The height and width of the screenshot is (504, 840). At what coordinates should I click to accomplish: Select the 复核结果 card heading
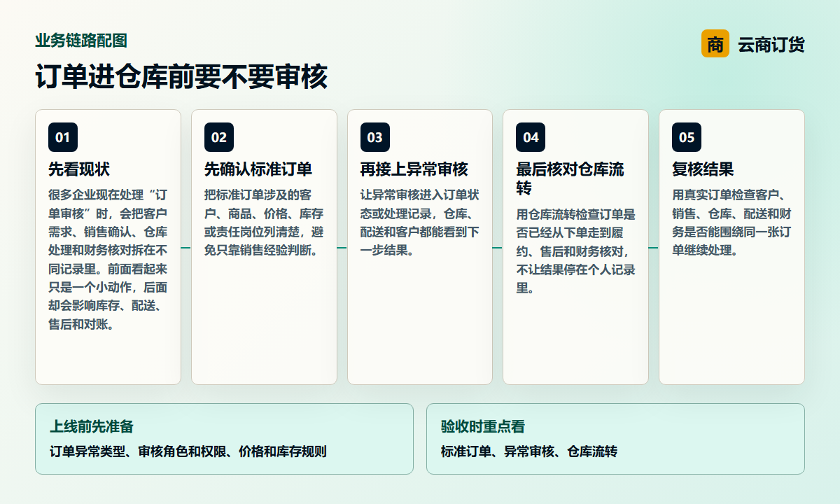tap(703, 169)
